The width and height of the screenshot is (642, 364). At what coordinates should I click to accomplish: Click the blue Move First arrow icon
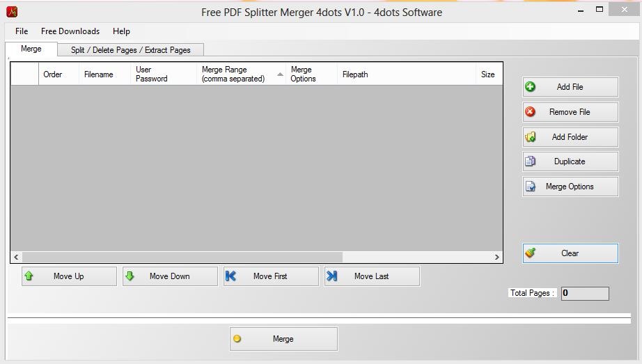(x=230, y=276)
